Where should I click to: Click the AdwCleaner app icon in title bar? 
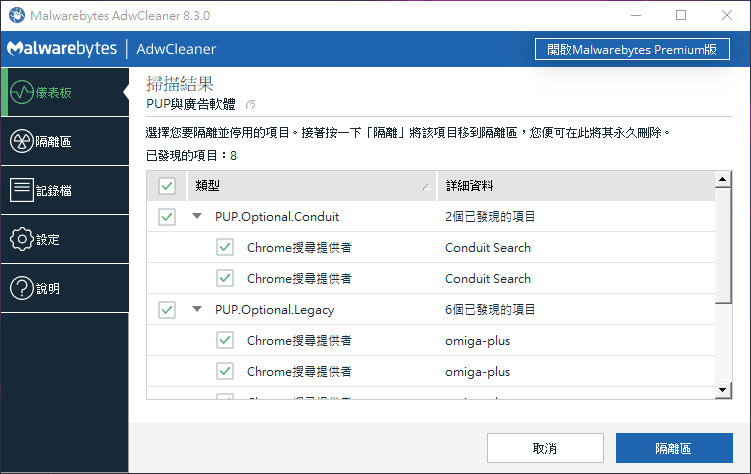point(17,15)
